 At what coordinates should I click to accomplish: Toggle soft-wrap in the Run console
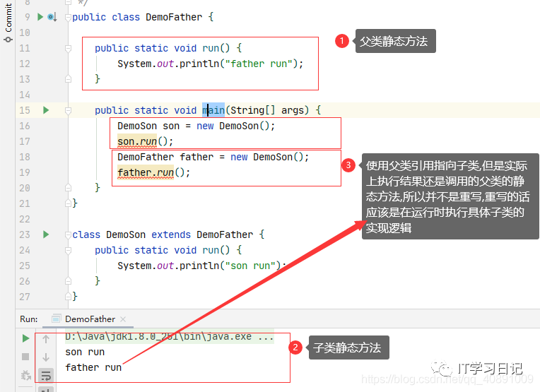click(46, 375)
